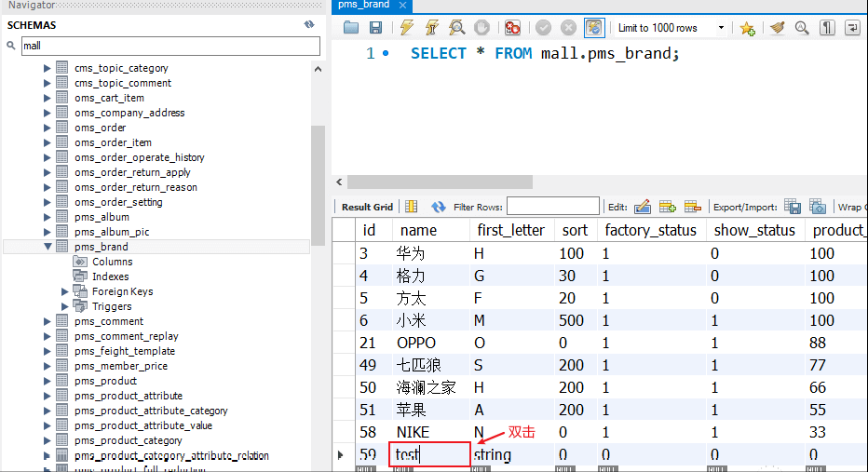Expand the pms_comment table node
The image size is (868, 472).
pyautogui.click(x=47, y=321)
